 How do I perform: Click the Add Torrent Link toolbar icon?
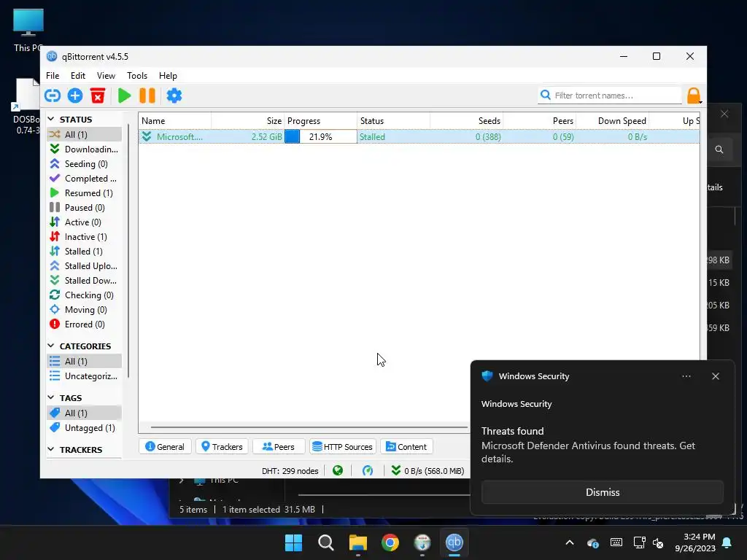pos(53,96)
